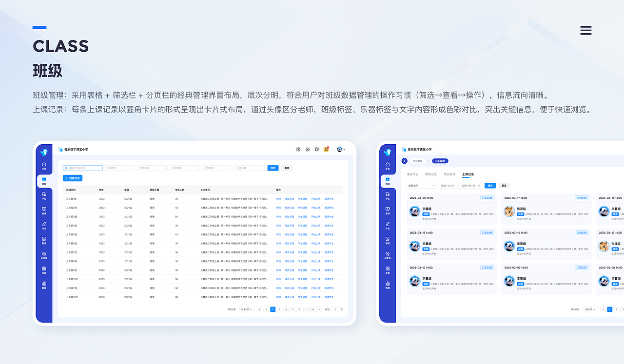Open 12条/页 page size dropdown in class table
Viewport: 624px width, 364px height.
click(x=247, y=309)
